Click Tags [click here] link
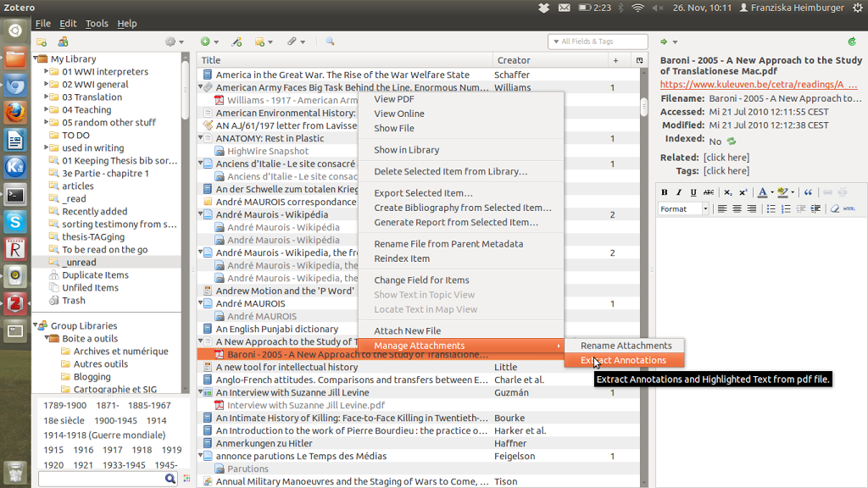The width and height of the screenshot is (868, 488). click(x=726, y=171)
